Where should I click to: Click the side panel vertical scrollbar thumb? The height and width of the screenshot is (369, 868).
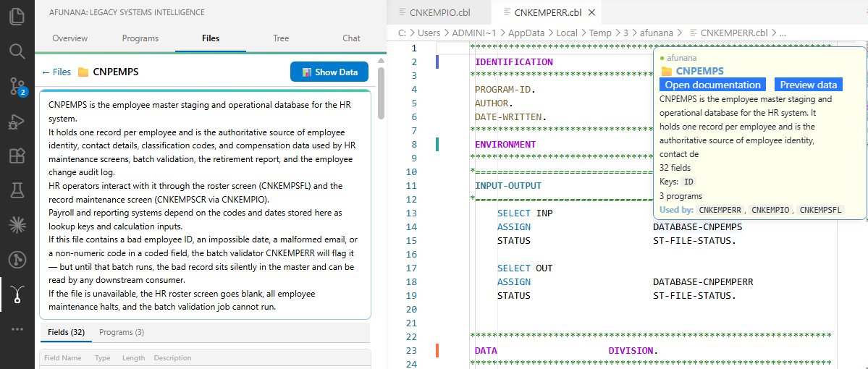tap(381, 93)
